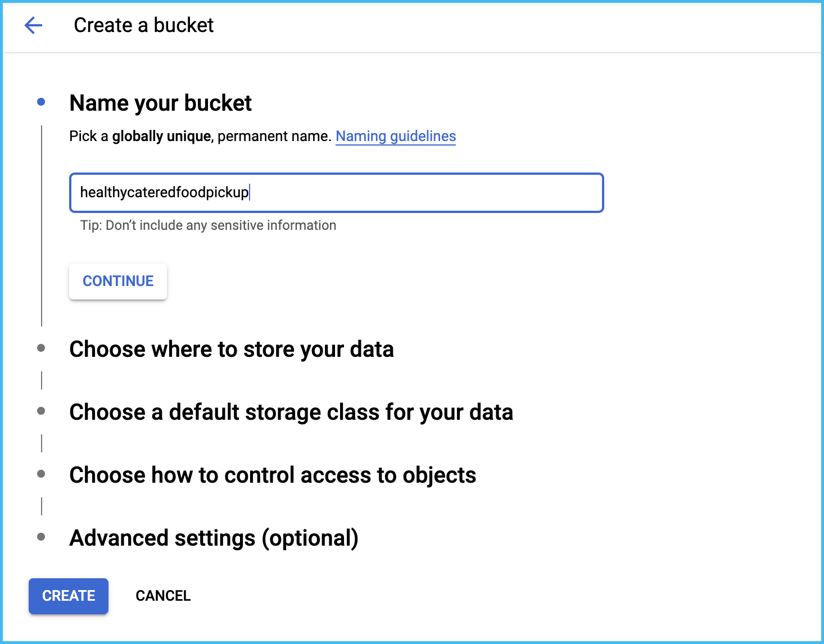This screenshot has width=824, height=644.
Task: Click the blue CREATE button
Action: click(69, 596)
